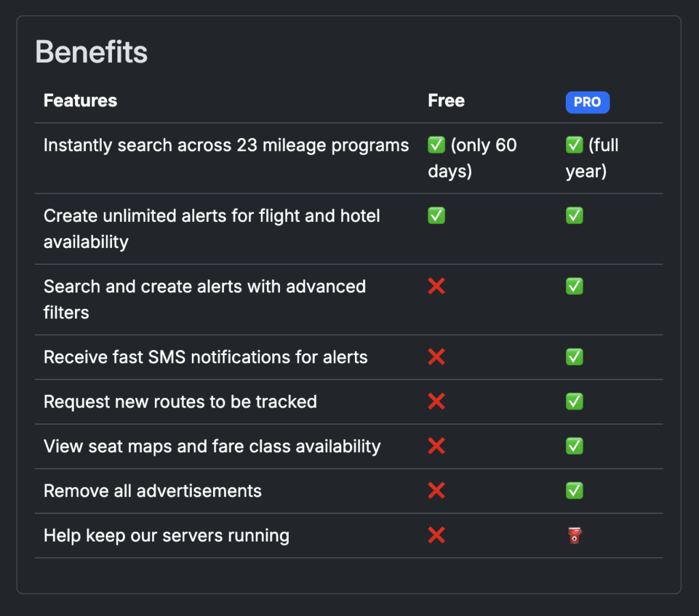Click the blue PRO badge

point(587,102)
